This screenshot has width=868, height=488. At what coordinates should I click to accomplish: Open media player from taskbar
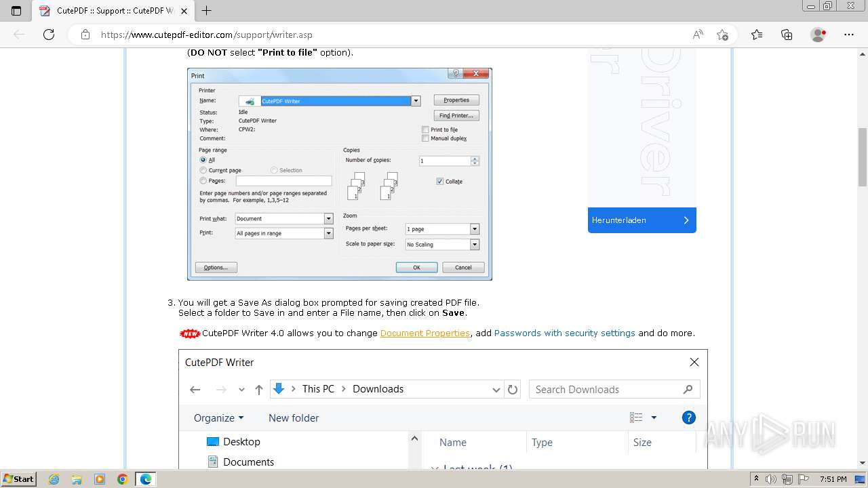point(100,479)
